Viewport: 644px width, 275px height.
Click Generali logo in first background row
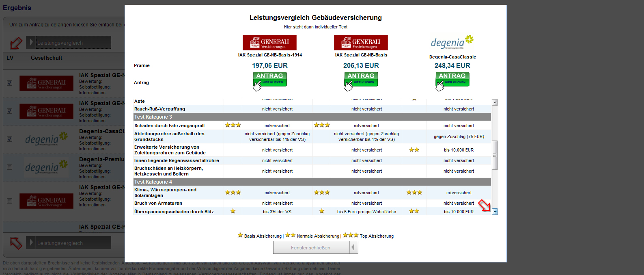tap(46, 83)
